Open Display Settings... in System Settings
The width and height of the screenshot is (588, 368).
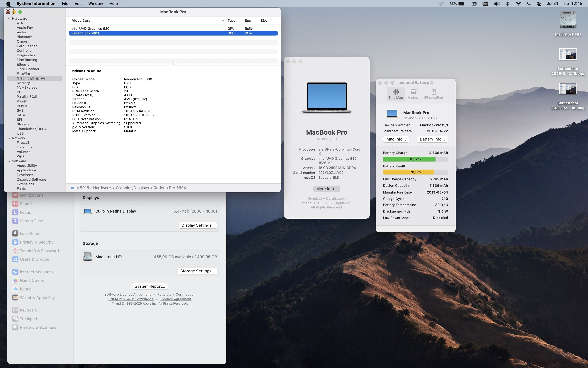[198, 225]
